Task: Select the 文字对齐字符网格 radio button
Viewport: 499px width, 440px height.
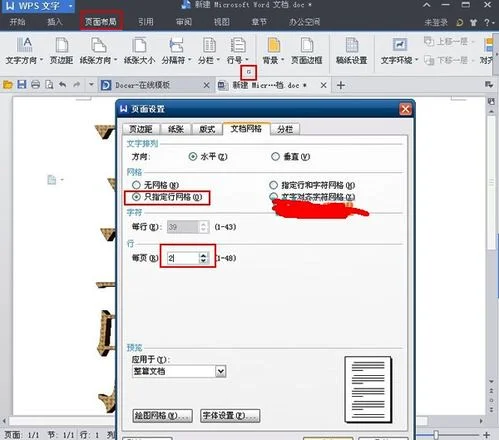Action: click(x=273, y=196)
